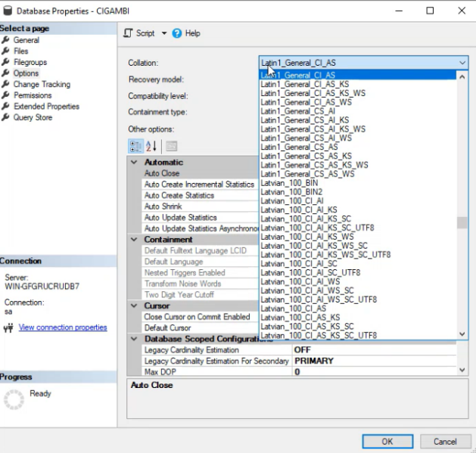Select Auto Create Incremental Statistics row

[x=201, y=185]
